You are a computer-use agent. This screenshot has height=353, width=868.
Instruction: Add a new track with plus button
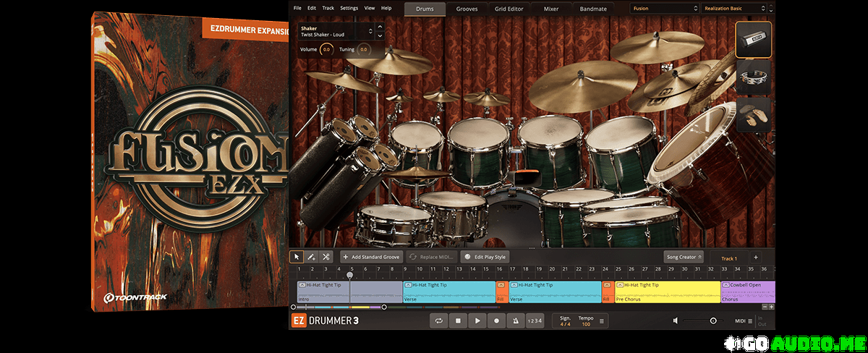tap(755, 257)
